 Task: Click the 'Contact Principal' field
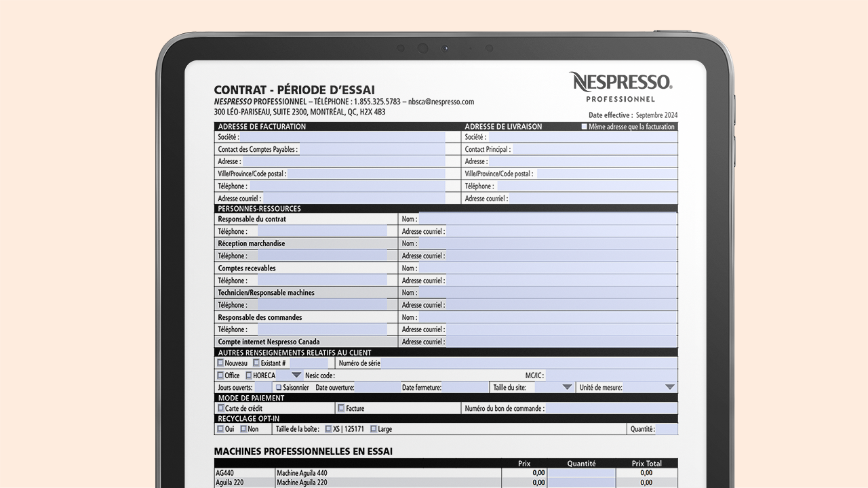(595, 149)
